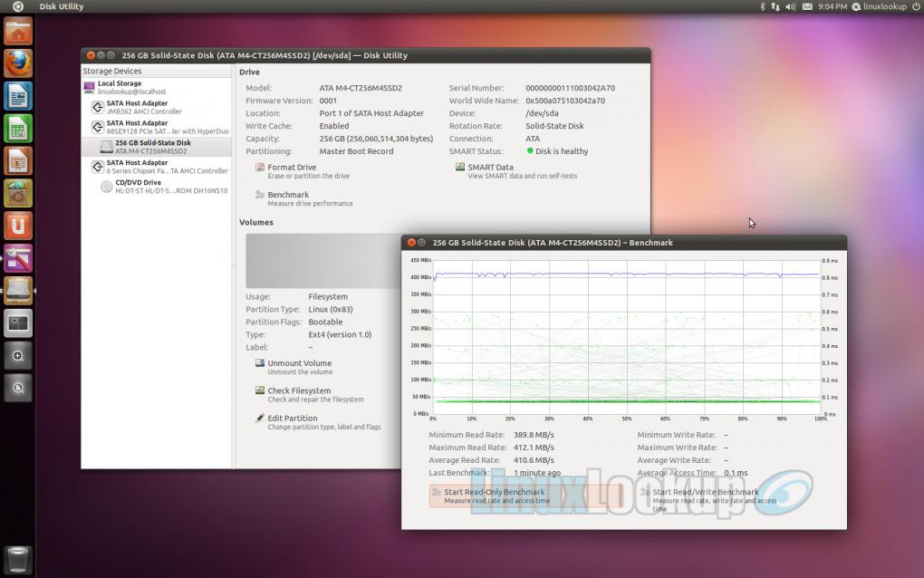
Task: Open the sound volume indicator
Action: pyautogui.click(x=791, y=6)
